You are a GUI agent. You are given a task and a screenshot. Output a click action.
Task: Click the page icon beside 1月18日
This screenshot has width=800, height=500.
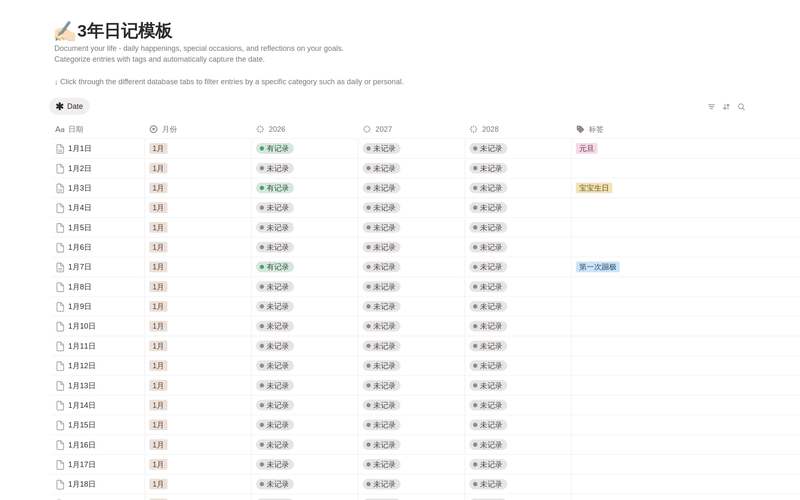(x=60, y=485)
